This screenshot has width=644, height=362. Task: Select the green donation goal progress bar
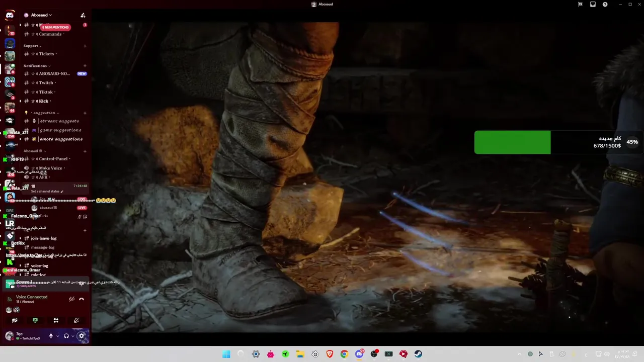point(512,142)
